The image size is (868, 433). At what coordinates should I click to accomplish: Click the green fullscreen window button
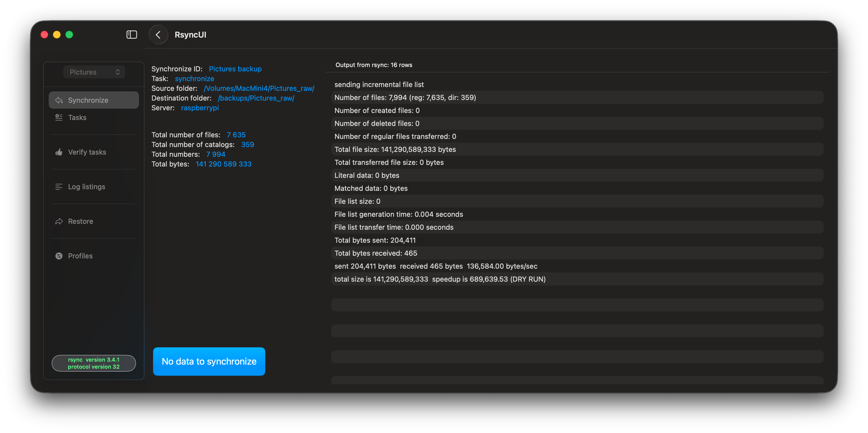69,35
